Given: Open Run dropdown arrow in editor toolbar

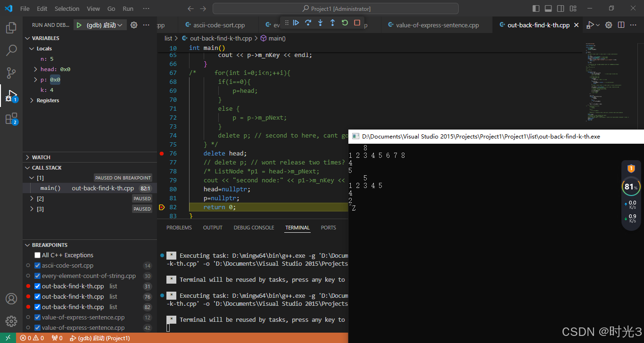Looking at the screenshot, I should tap(598, 25).
